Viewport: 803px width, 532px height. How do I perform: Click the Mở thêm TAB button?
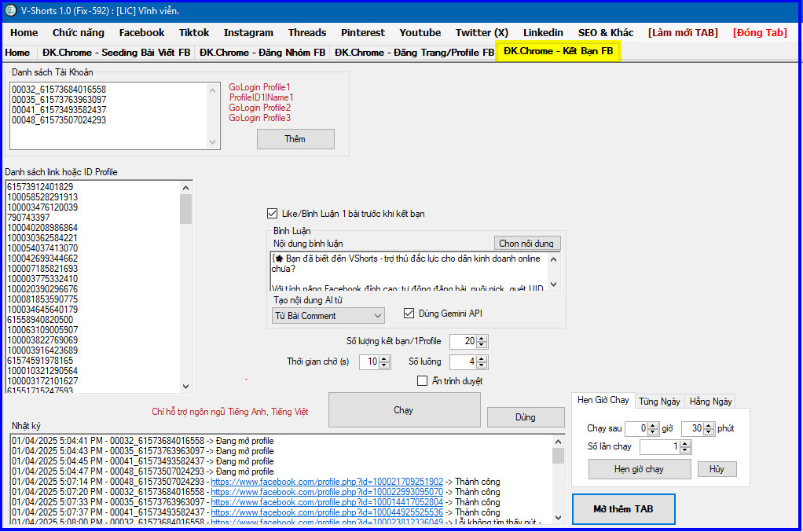click(623, 509)
